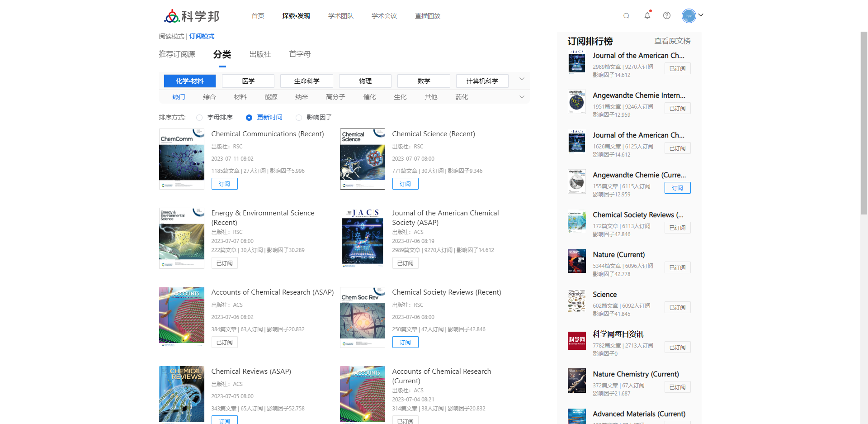Select the 医学 category button
This screenshot has height=424, width=868.
(248, 81)
